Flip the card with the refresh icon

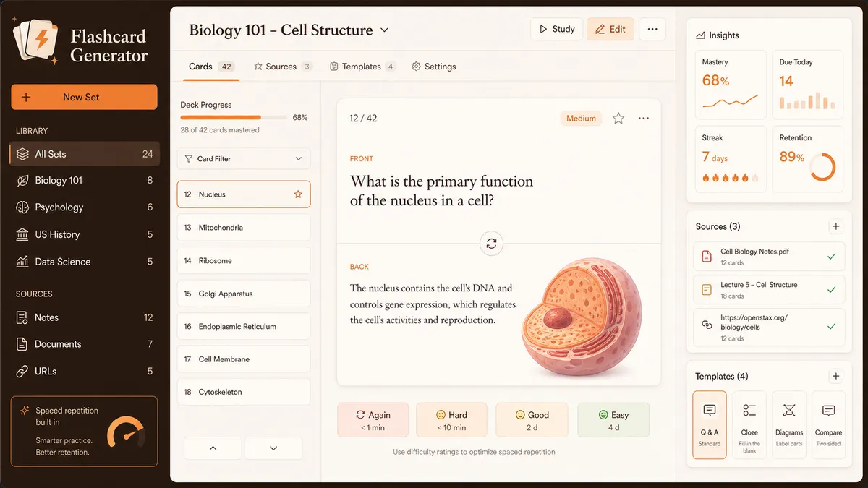click(491, 244)
